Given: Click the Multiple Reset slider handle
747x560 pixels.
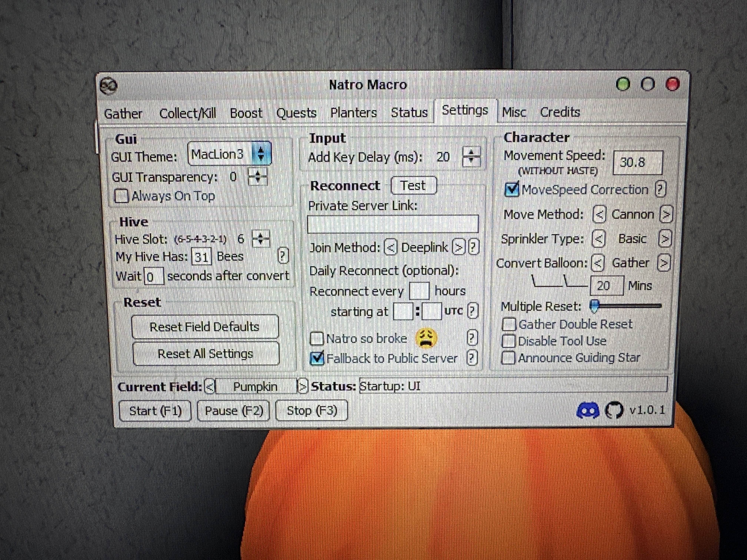Looking at the screenshot, I should (x=594, y=306).
